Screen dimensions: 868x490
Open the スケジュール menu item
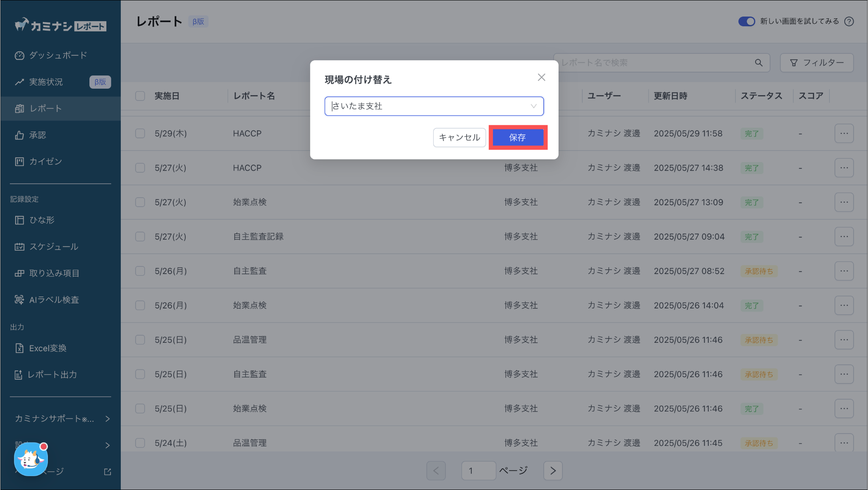tap(53, 247)
